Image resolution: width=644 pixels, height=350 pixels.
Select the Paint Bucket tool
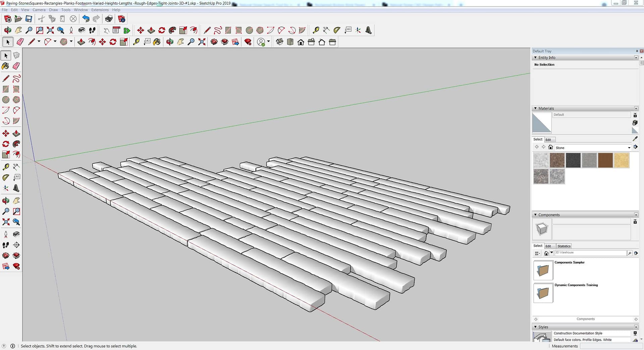pos(6,66)
